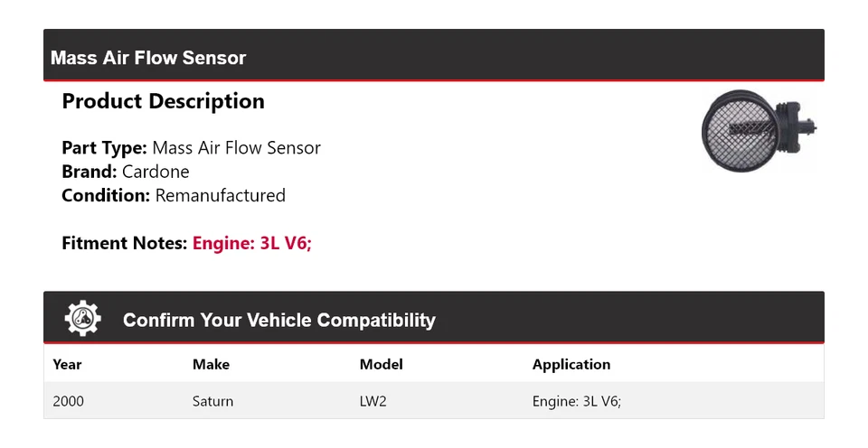Viewport: 868px width, 448px height.
Task: Click the Remanufactured condition text
Action: (220, 195)
